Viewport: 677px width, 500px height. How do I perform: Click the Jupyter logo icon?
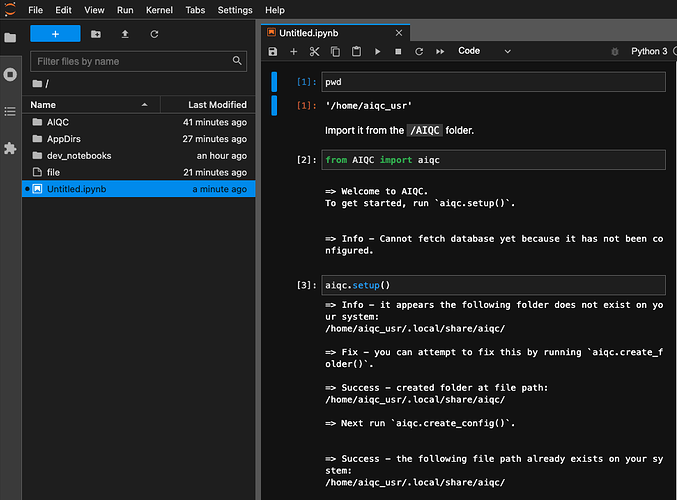pos(10,9)
